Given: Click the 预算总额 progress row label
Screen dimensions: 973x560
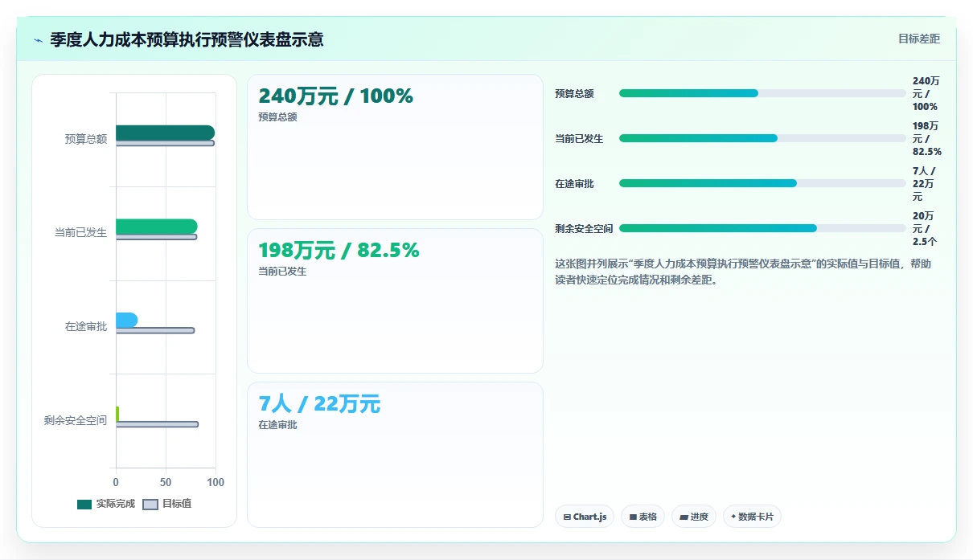Looking at the screenshot, I should point(574,93).
